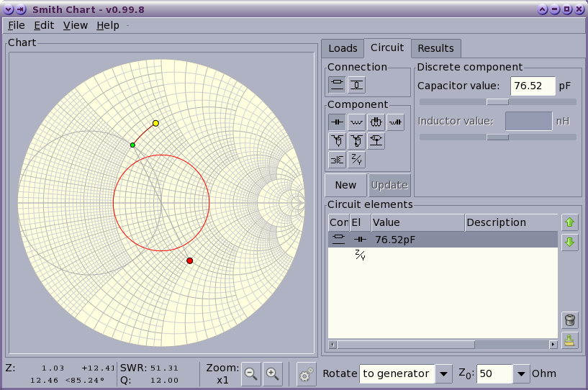The height and width of the screenshot is (390, 588).
Task: Open the Help menu
Action: (x=108, y=25)
